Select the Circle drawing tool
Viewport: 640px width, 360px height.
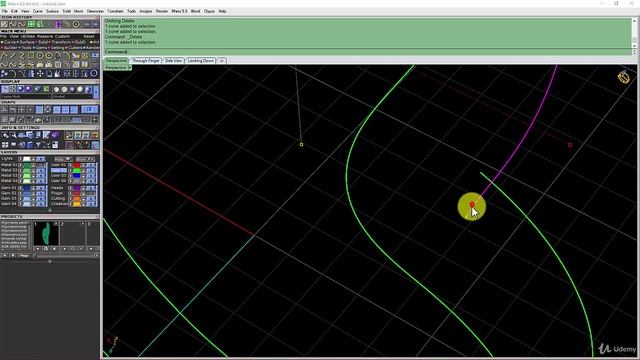[x=40, y=56]
